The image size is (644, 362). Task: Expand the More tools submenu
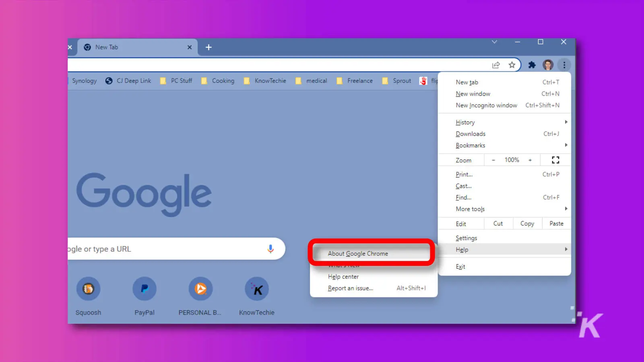tap(504, 209)
